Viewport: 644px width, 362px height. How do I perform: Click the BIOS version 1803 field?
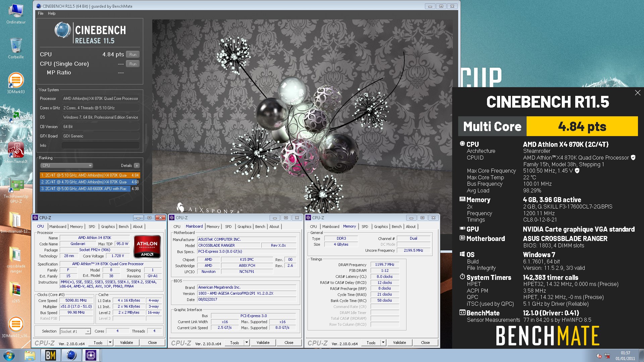247,293
